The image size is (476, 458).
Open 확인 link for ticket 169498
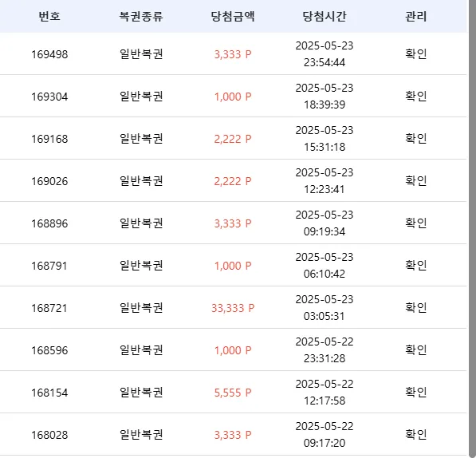pyautogui.click(x=416, y=53)
